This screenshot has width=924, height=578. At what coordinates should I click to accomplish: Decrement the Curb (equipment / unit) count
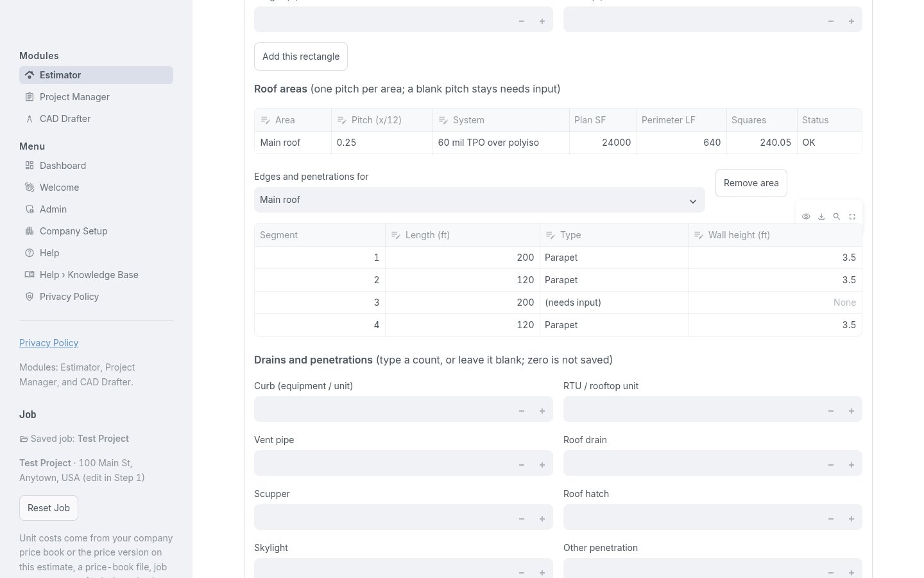[x=522, y=411]
